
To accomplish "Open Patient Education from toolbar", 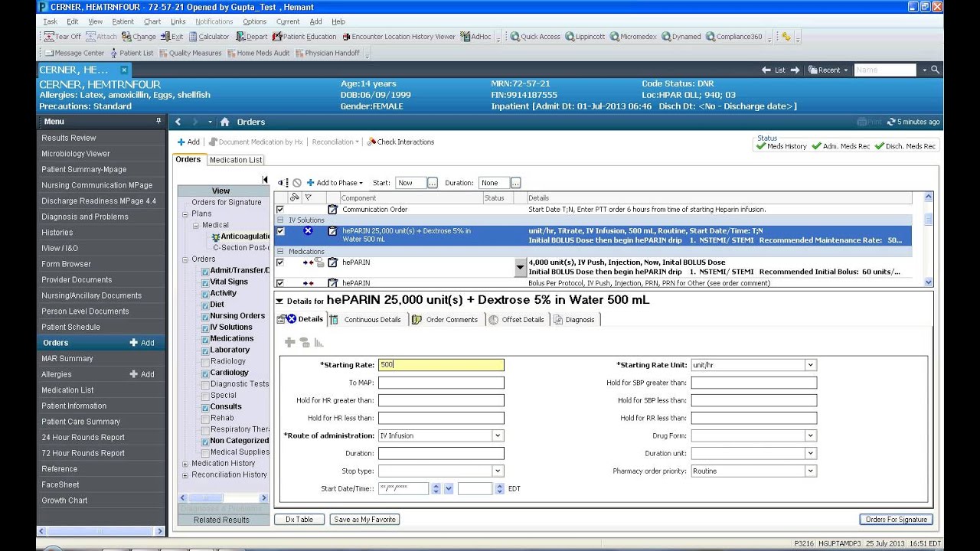I will point(304,37).
